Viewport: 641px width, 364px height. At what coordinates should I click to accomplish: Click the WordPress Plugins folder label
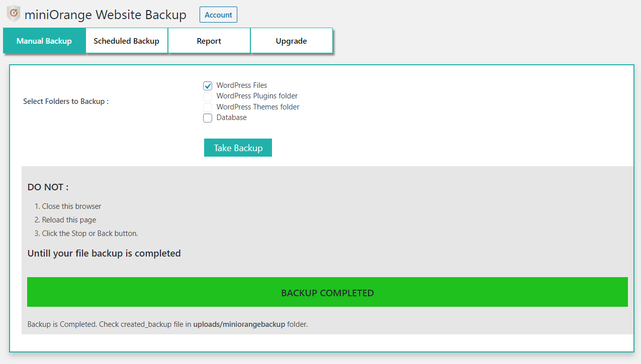[257, 96]
